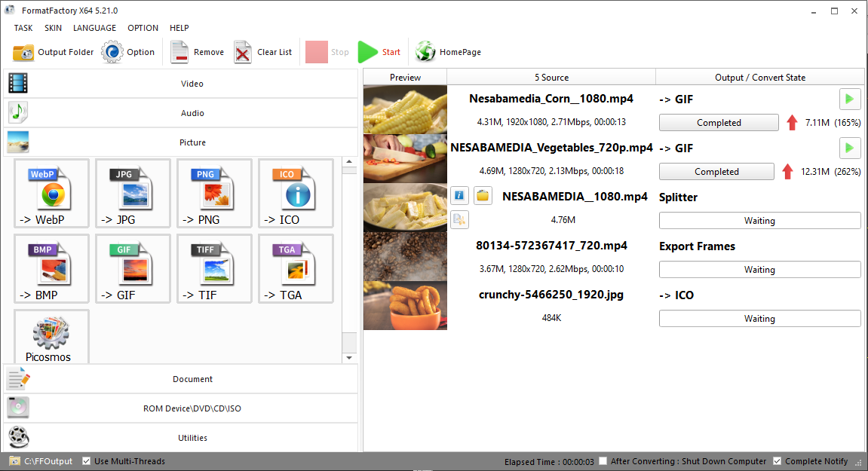868x471 pixels.
Task: Enable After Converting Shut Down Computer
Action: point(603,461)
